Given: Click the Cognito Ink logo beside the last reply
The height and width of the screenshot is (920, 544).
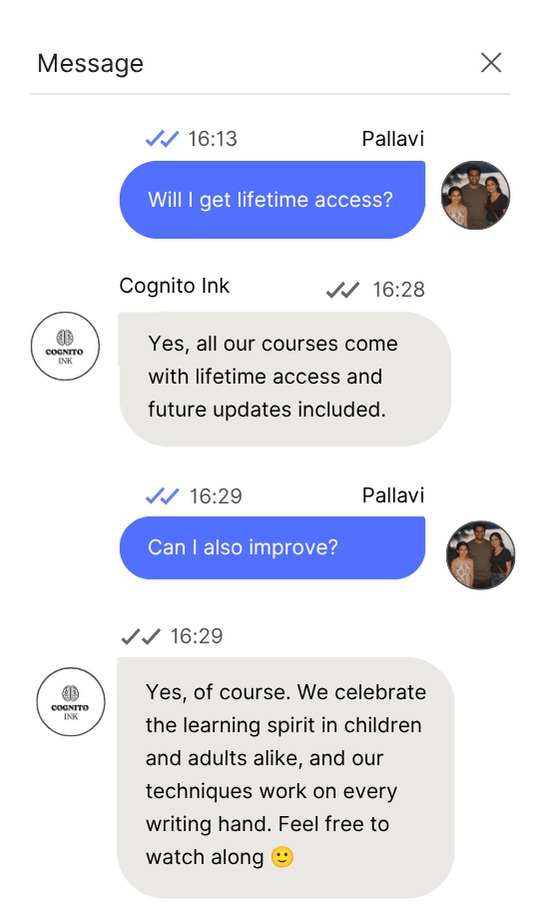Looking at the screenshot, I should (x=71, y=702).
